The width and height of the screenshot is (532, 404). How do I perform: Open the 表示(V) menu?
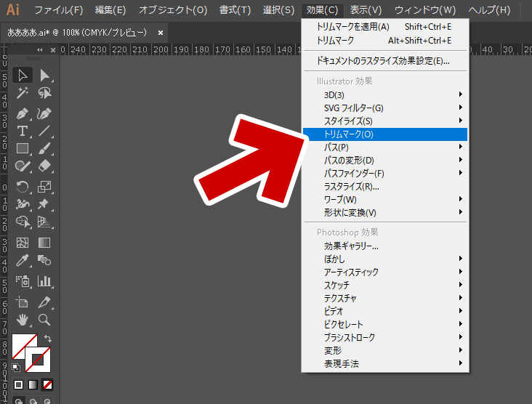[366, 10]
